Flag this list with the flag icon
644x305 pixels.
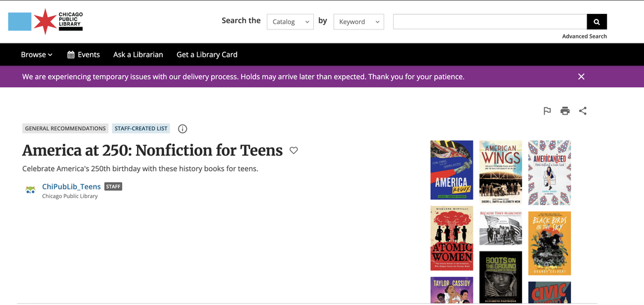coord(547,111)
